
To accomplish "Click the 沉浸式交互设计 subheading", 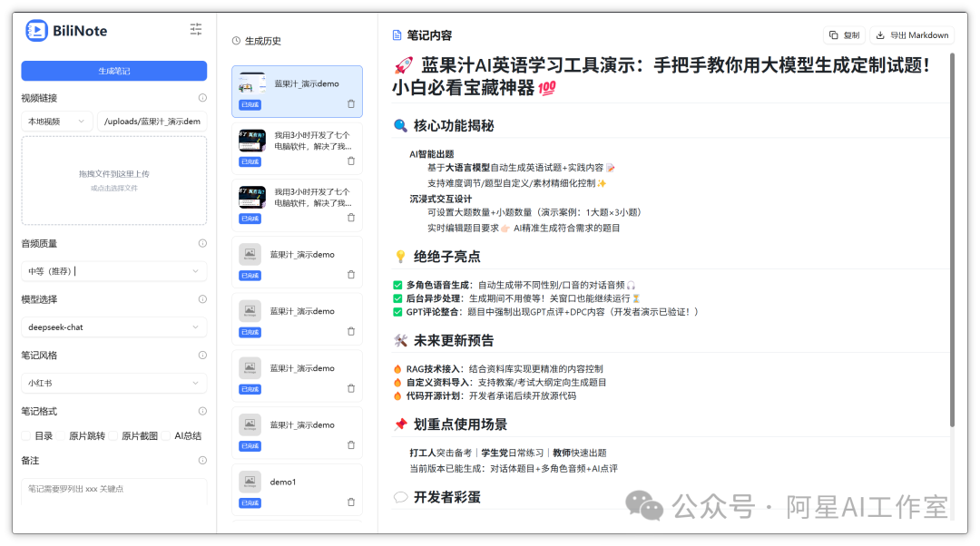I will (x=441, y=199).
